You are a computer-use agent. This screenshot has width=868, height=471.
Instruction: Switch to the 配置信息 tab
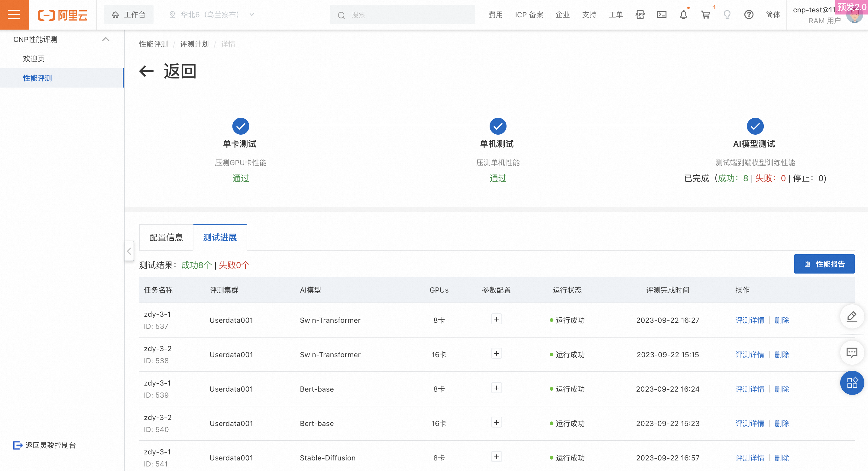pyautogui.click(x=166, y=237)
